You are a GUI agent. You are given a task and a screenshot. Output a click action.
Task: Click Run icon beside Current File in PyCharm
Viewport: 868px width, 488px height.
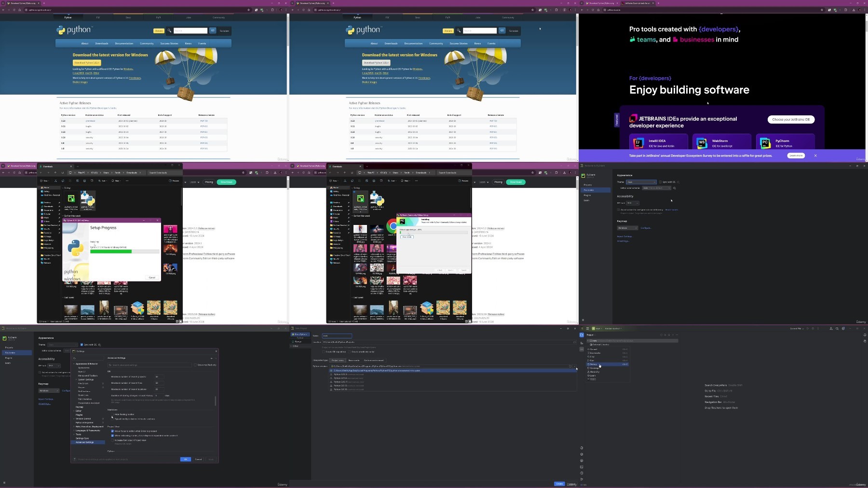(x=808, y=328)
